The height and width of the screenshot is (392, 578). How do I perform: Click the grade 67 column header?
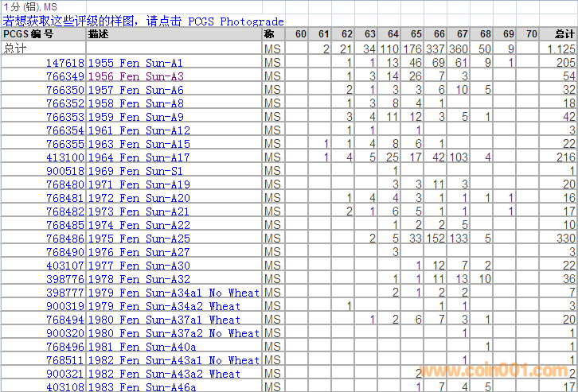coord(463,34)
